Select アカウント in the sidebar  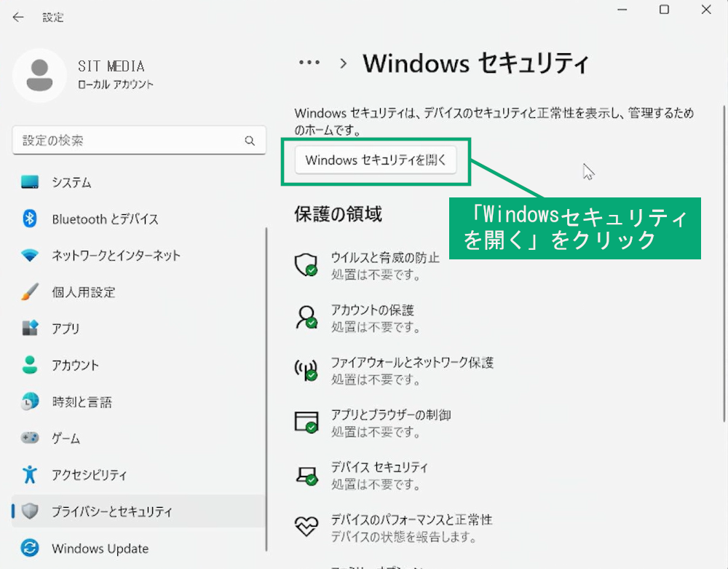pyautogui.click(x=138, y=364)
